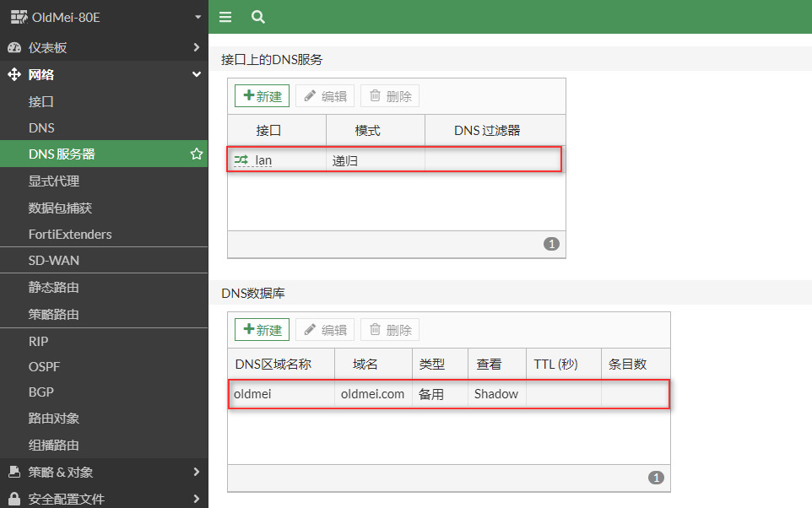The height and width of the screenshot is (508, 812).
Task: Expand the 仪表板 menu chevron
Action: (x=197, y=47)
